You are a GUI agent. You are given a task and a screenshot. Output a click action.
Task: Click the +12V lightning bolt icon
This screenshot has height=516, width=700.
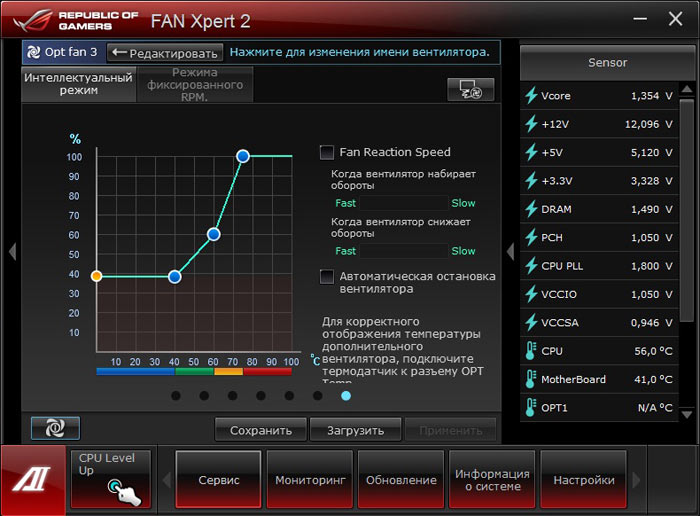click(531, 124)
